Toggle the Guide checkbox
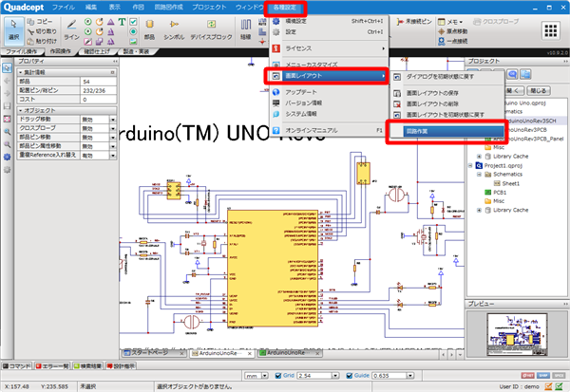The image size is (570, 392). (350, 376)
